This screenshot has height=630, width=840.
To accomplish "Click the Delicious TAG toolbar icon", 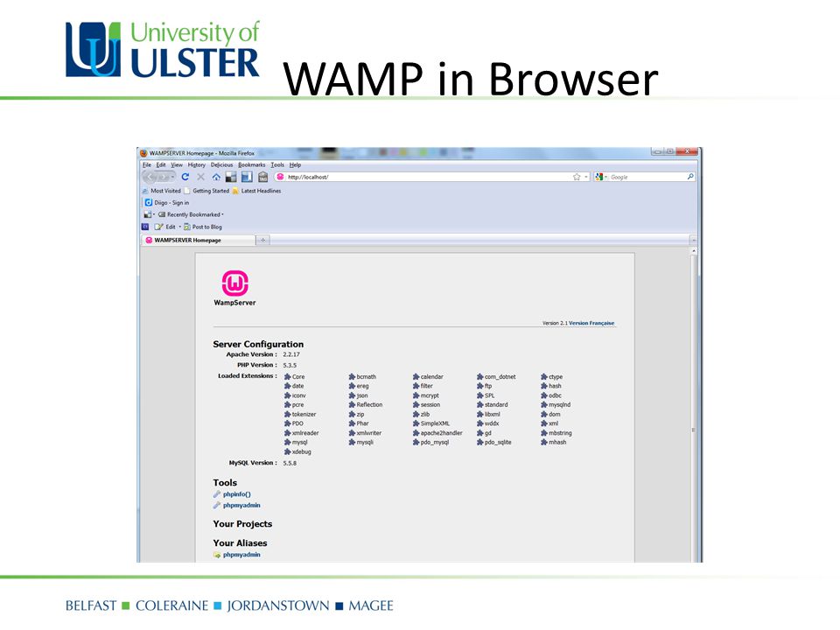I will 262,177.
